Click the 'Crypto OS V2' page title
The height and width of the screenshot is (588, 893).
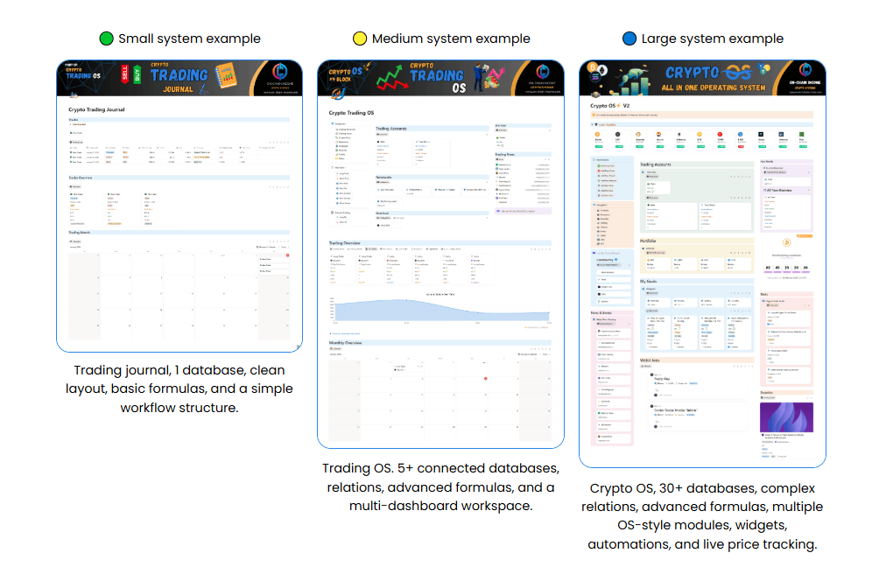tap(610, 106)
